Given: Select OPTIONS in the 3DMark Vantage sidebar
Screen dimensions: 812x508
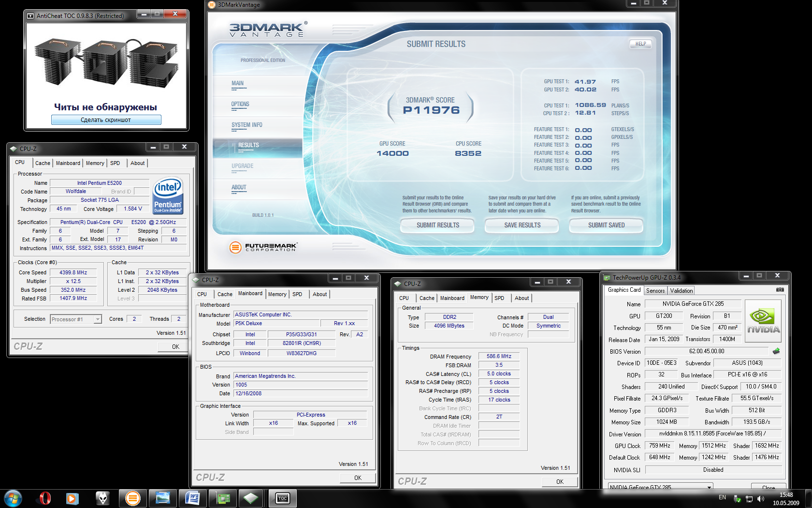Looking at the screenshot, I should (x=240, y=104).
